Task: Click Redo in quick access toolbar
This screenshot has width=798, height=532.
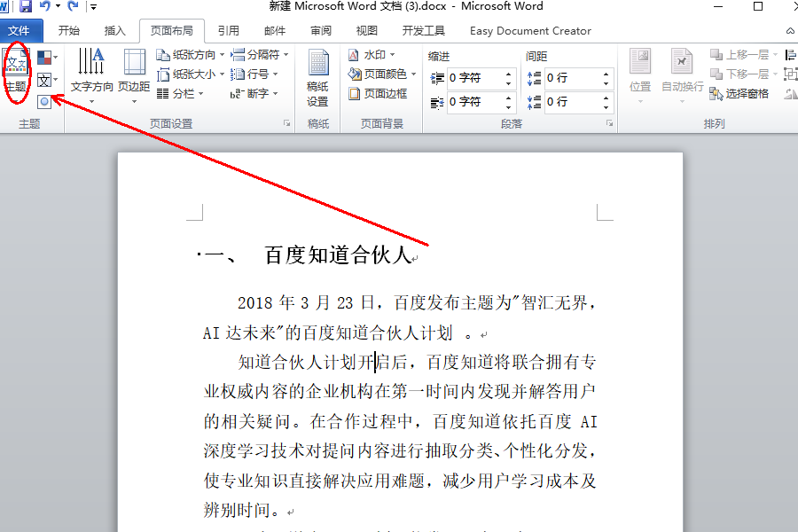Action: pos(74,6)
